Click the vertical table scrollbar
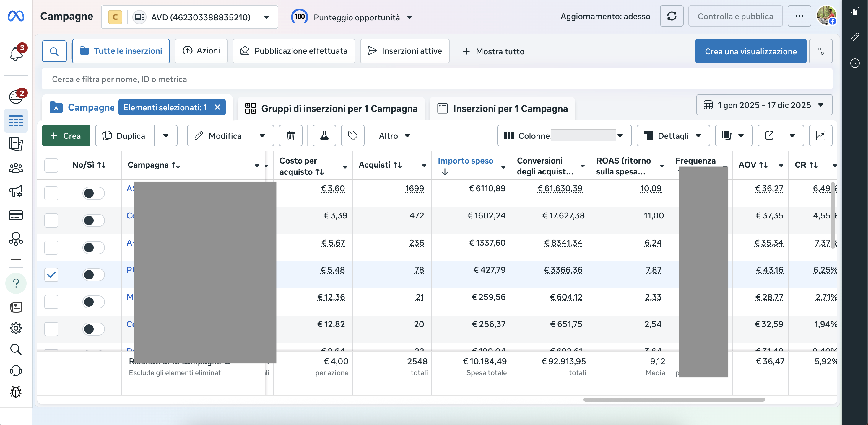 point(833,215)
